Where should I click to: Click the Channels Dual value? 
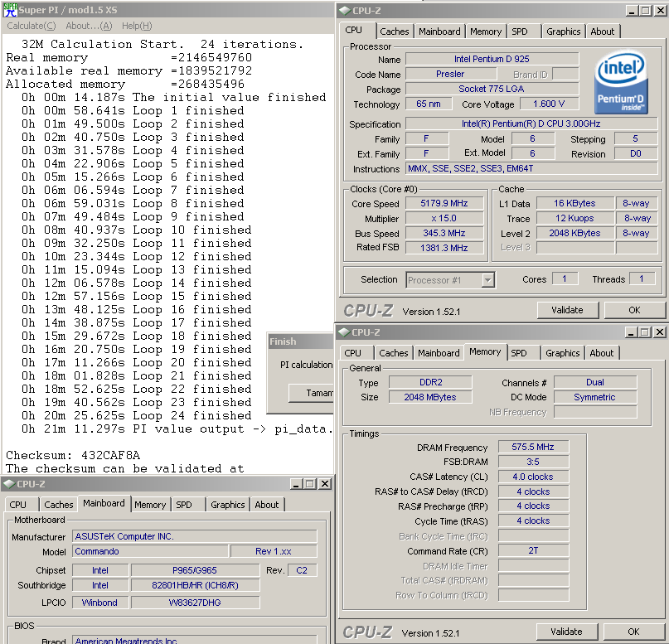595,382
